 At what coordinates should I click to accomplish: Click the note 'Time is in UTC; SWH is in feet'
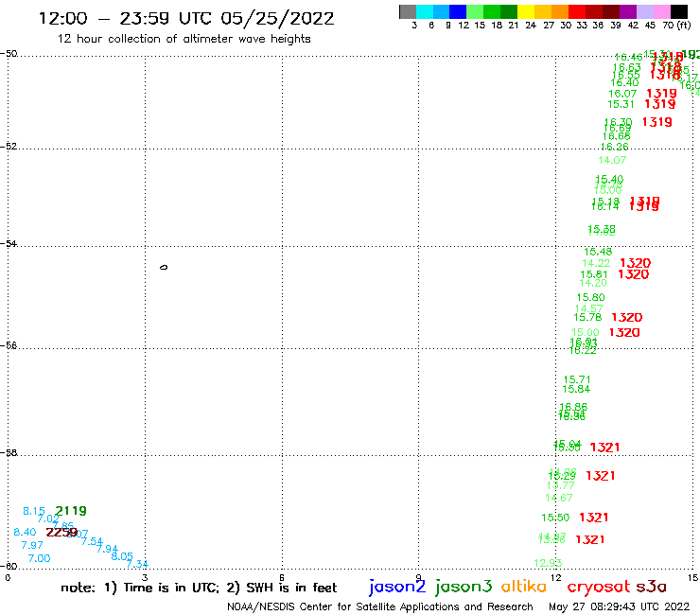[199, 588]
